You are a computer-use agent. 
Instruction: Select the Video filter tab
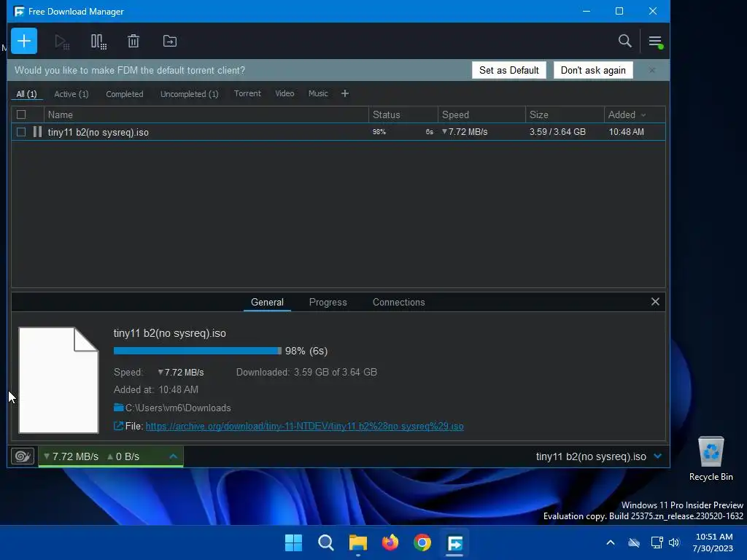tap(285, 93)
